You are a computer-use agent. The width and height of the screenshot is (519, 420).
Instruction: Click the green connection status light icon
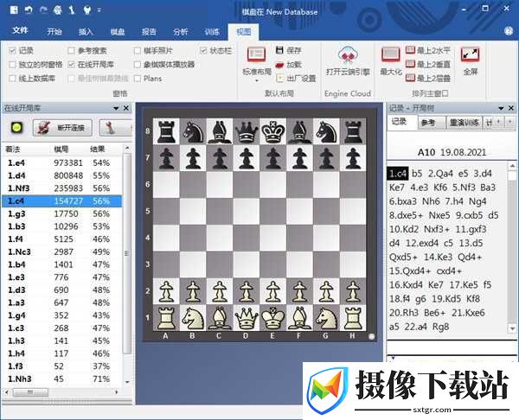tap(17, 127)
